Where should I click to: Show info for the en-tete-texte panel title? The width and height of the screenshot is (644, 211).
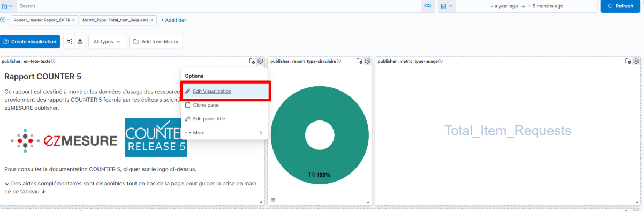[x=54, y=61]
